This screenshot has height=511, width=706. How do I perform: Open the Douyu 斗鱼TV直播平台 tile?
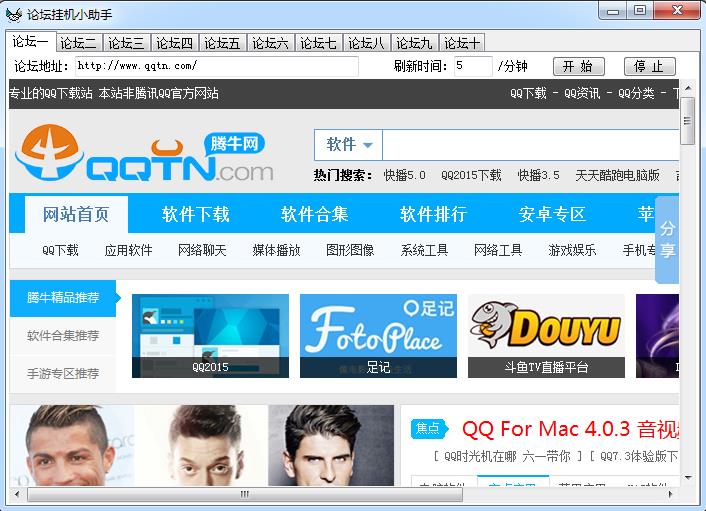point(546,335)
